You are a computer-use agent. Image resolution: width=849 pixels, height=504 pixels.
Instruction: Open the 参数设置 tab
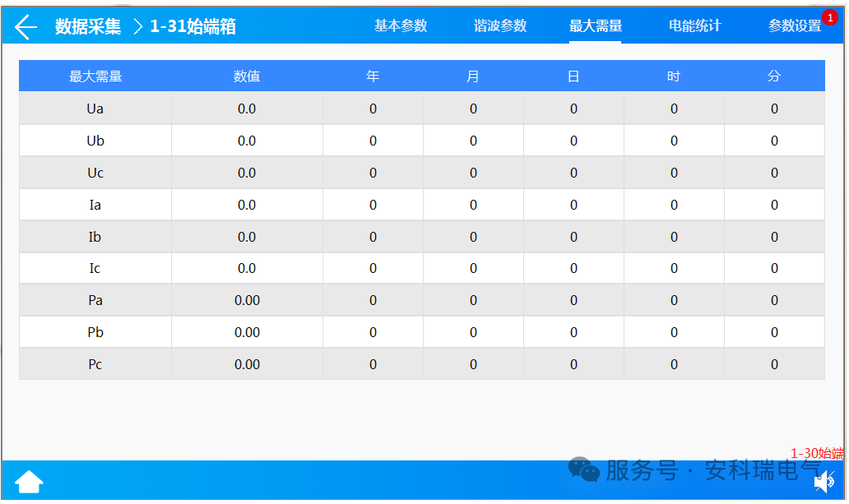(x=795, y=25)
